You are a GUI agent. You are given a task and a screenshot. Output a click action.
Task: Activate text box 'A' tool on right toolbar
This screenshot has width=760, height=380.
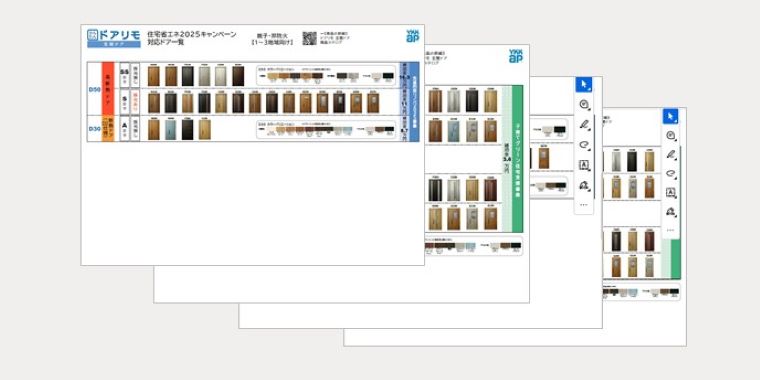(671, 192)
